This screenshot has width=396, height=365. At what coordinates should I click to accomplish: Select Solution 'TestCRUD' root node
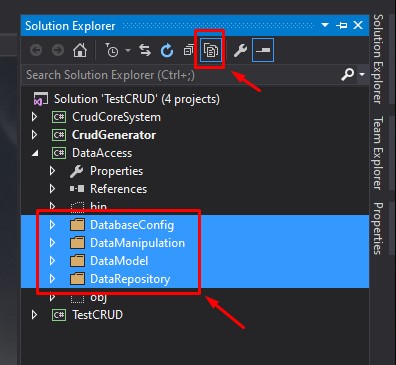click(137, 99)
